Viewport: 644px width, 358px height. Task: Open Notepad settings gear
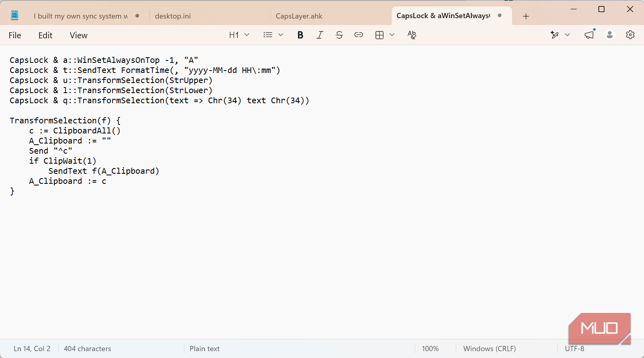[630, 35]
